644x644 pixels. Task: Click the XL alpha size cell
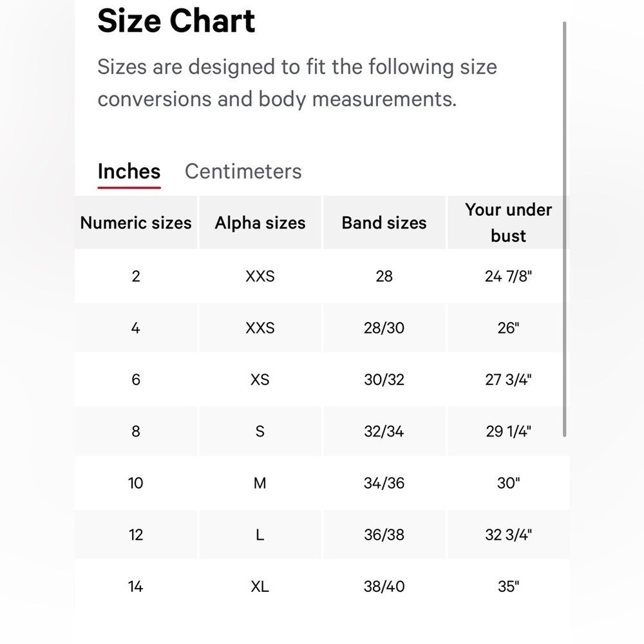point(260,587)
